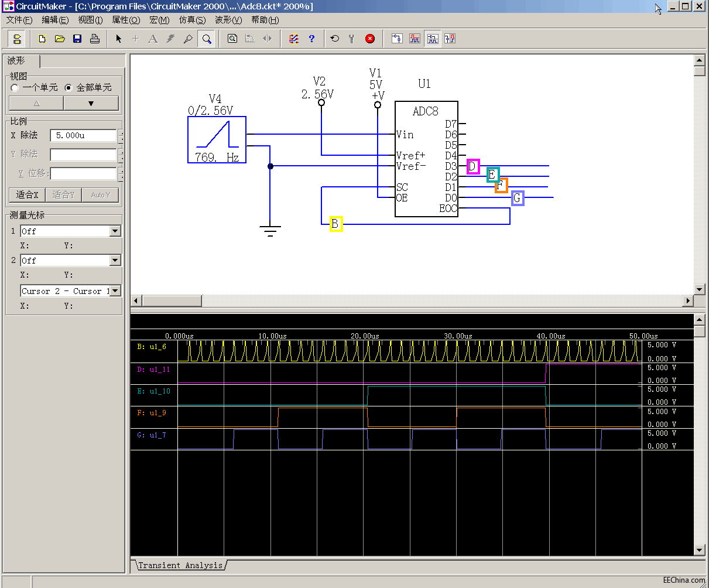Click the last toolbar waveform layout icon

450,39
